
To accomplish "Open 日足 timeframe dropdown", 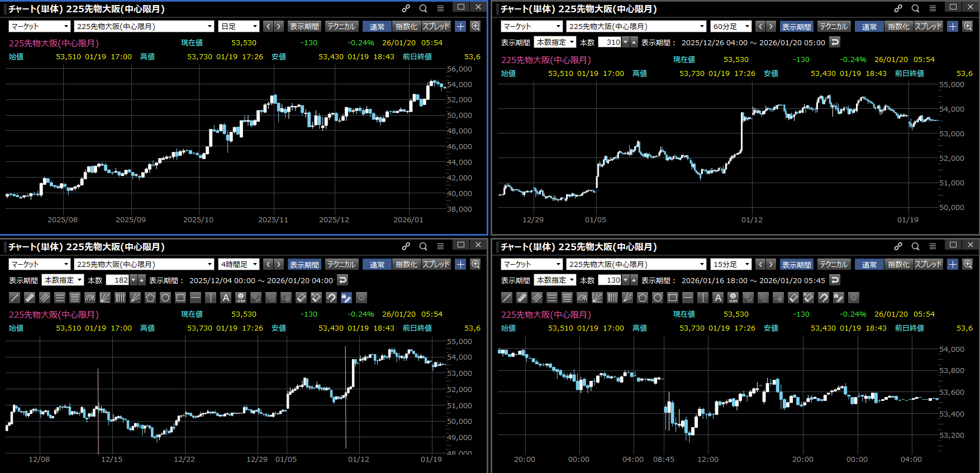I will [239, 26].
